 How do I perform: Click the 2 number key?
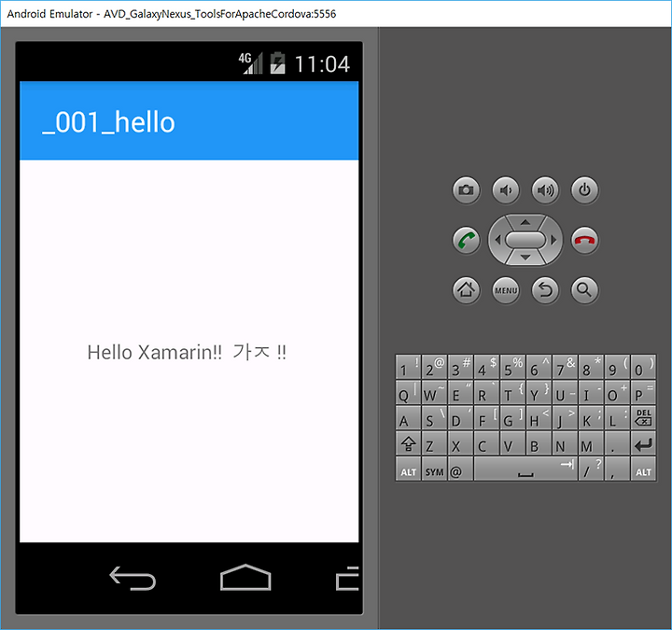point(435,367)
